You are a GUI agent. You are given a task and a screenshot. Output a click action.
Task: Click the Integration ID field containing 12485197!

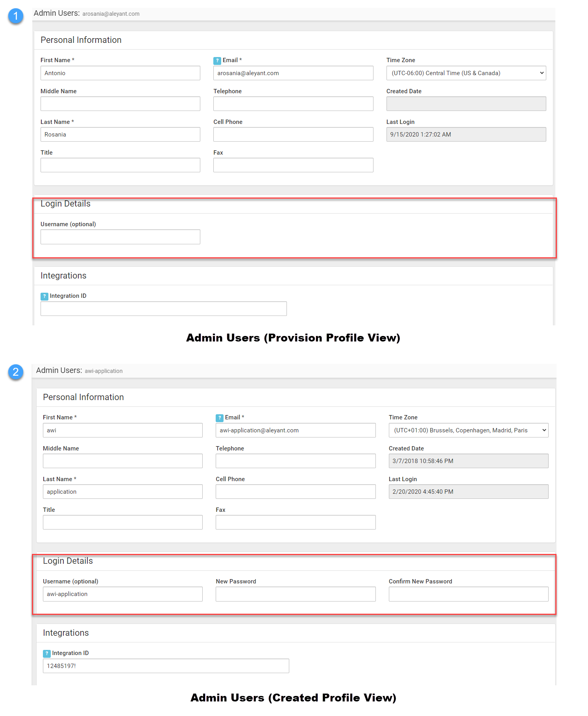pos(166,666)
